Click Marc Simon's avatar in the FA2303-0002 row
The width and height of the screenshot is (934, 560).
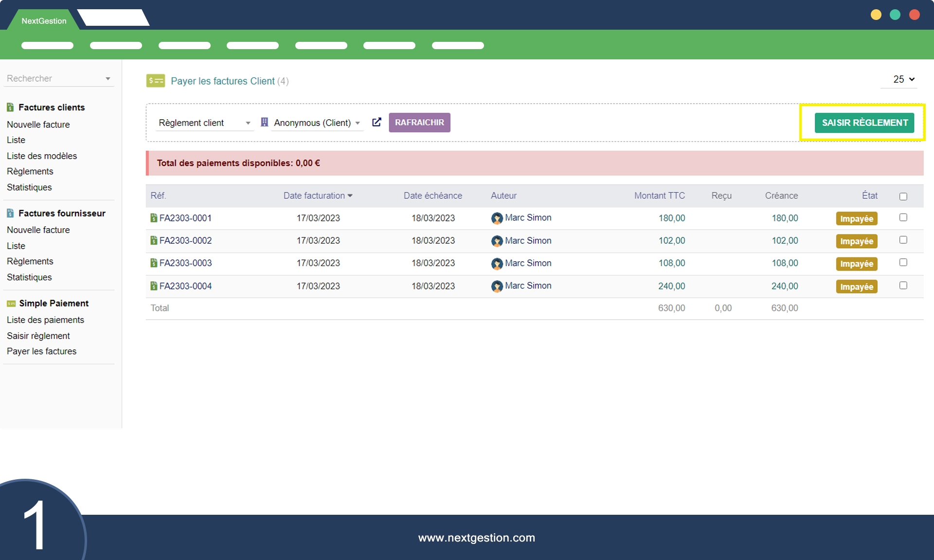click(497, 241)
